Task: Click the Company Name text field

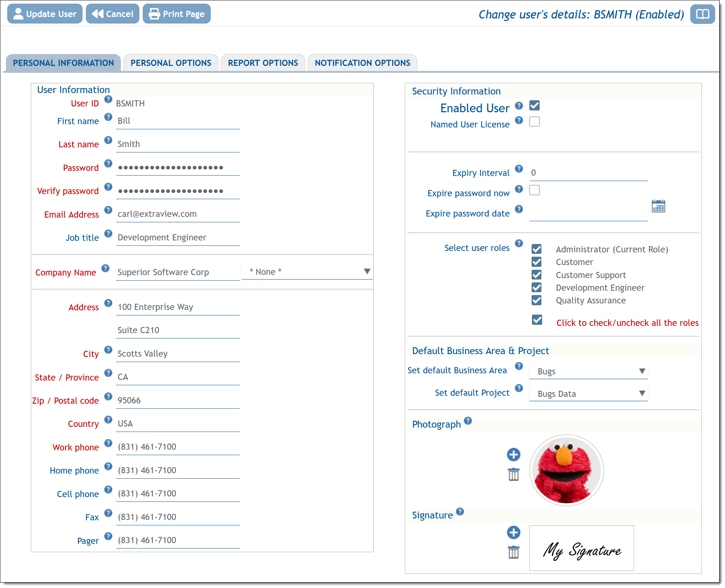Action: point(178,273)
